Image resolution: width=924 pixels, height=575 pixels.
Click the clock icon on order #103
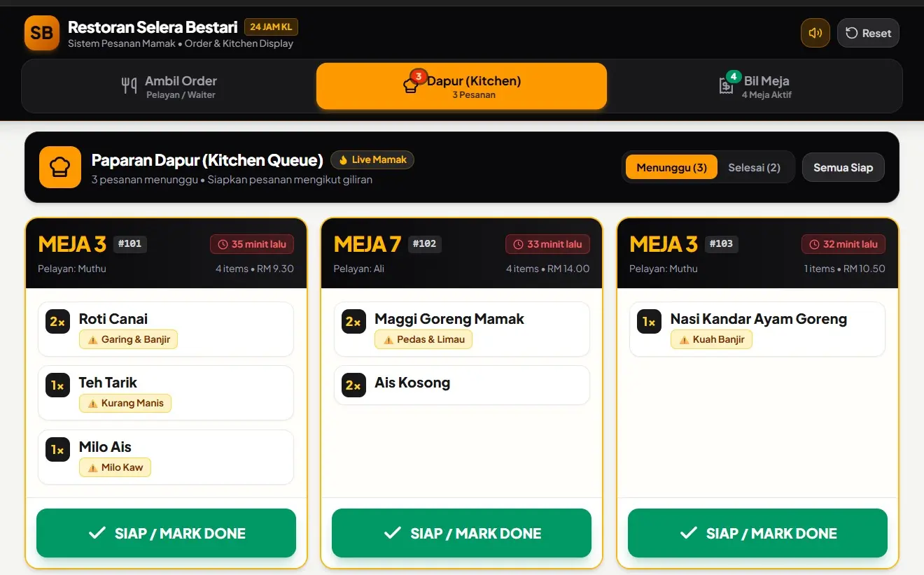(815, 244)
